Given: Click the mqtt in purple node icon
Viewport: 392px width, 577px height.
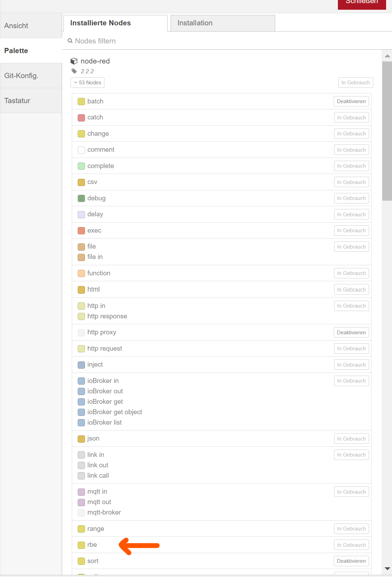Looking at the screenshot, I should [x=81, y=492].
